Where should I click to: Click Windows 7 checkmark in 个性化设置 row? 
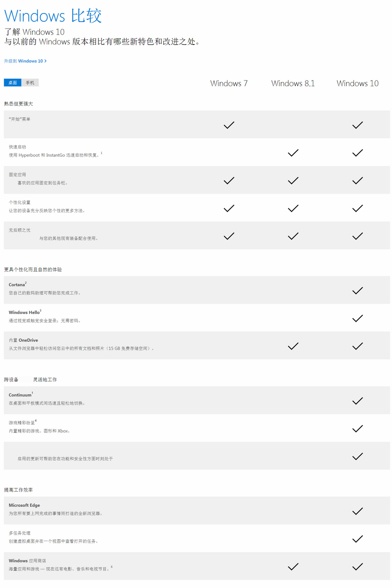[229, 208]
